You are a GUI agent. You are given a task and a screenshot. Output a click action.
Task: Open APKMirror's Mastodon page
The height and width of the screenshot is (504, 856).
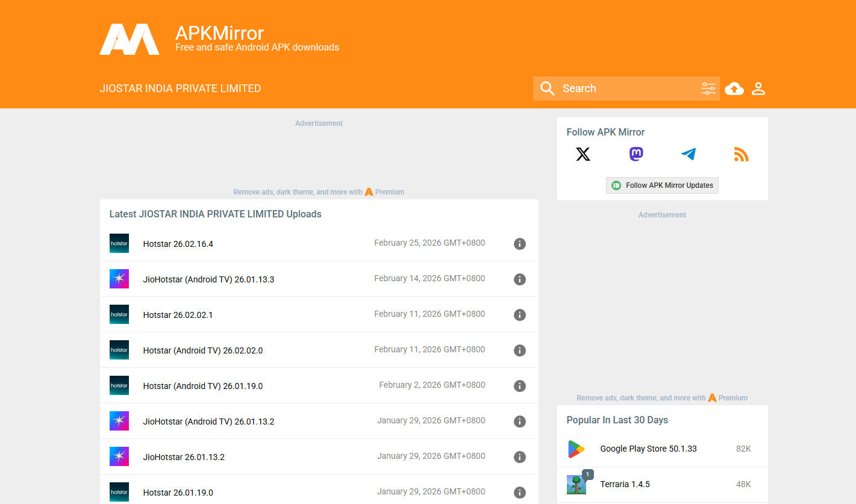point(636,155)
